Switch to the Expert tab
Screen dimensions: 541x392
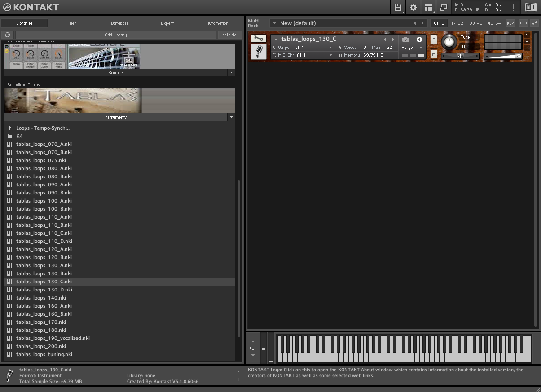[167, 23]
